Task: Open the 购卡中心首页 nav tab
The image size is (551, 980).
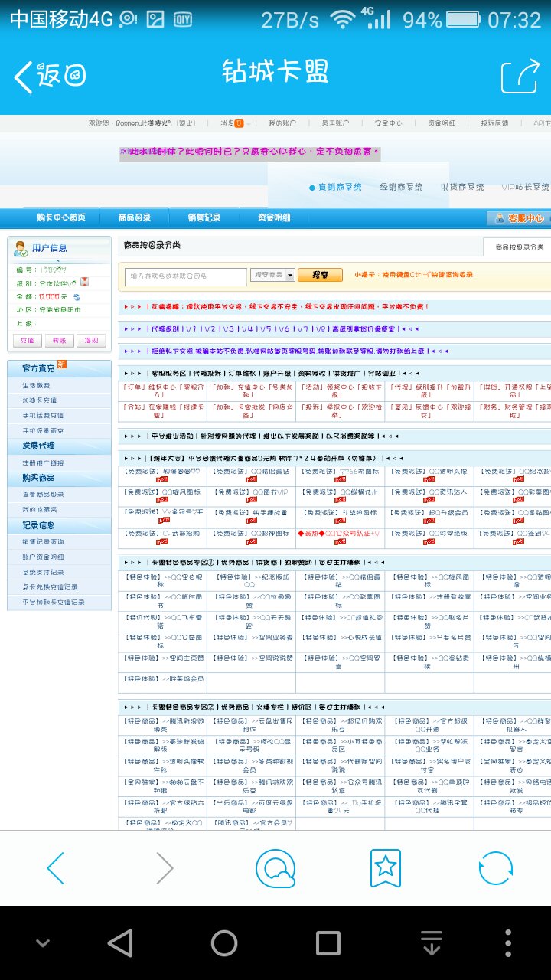Action: pyautogui.click(x=61, y=217)
